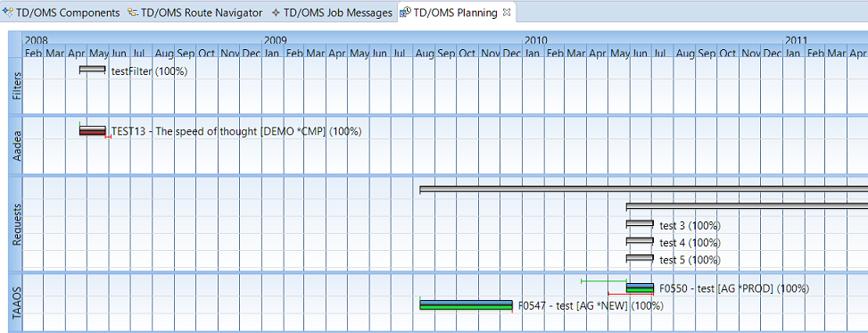Click the test 3 (100%) label

pos(690,226)
